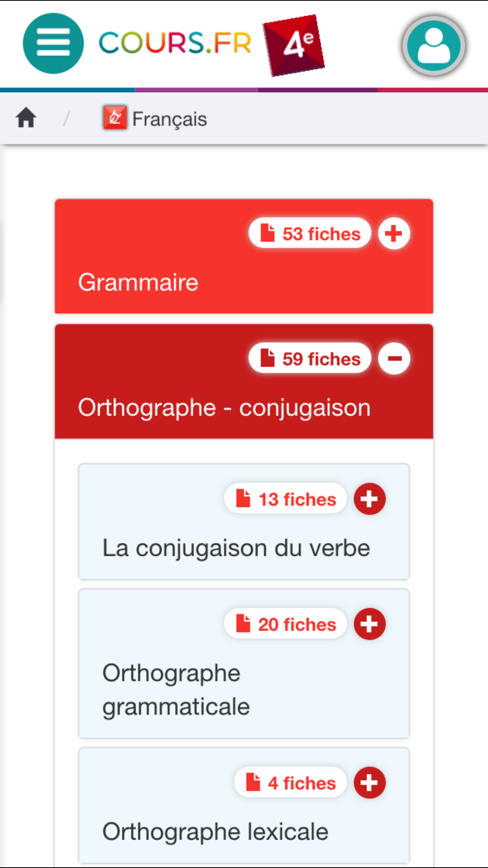
Task: Expand Orthographe lexicale plus button
Action: [369, 783]
